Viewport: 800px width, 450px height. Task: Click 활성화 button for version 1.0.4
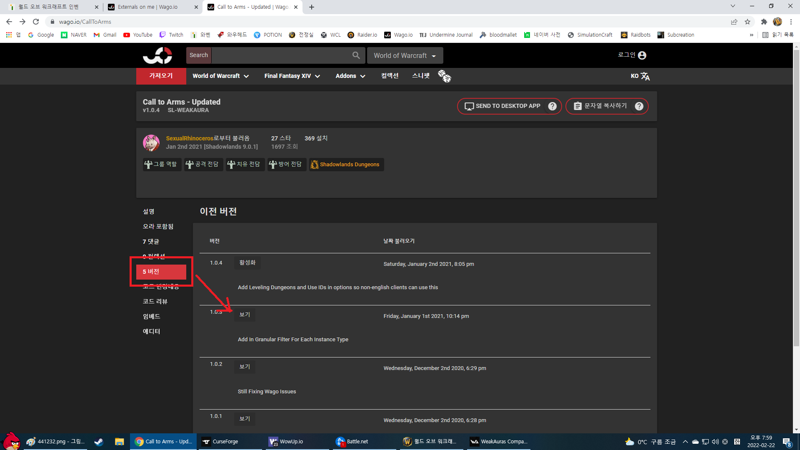247,263
